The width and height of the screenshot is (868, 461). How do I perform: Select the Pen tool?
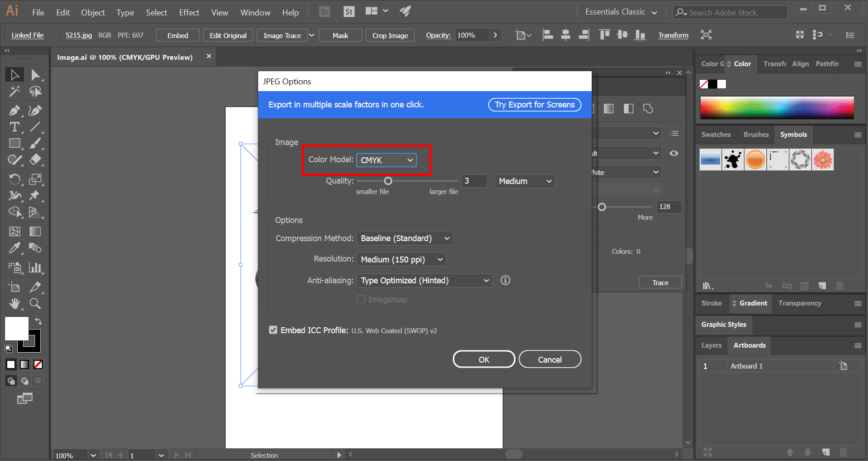(x=14, y=110)
